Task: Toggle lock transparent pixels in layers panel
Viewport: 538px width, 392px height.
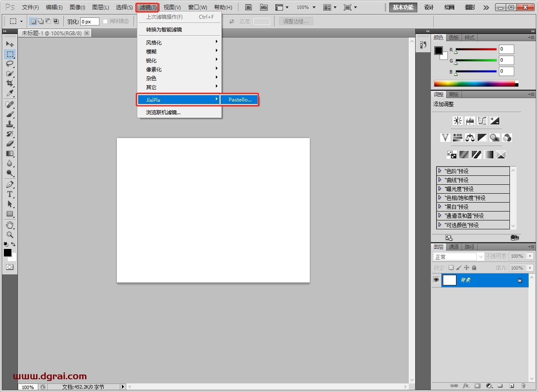Action: click(x=451, y=268)
